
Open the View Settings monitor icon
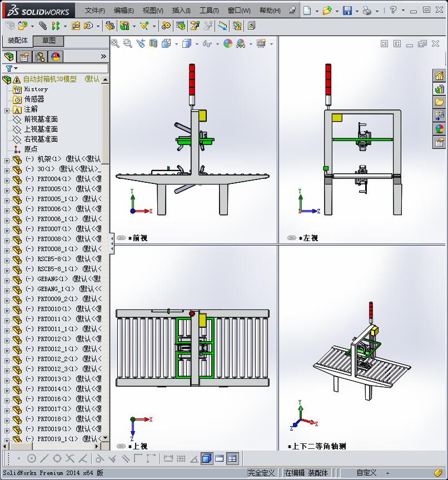tap(261, 43)
